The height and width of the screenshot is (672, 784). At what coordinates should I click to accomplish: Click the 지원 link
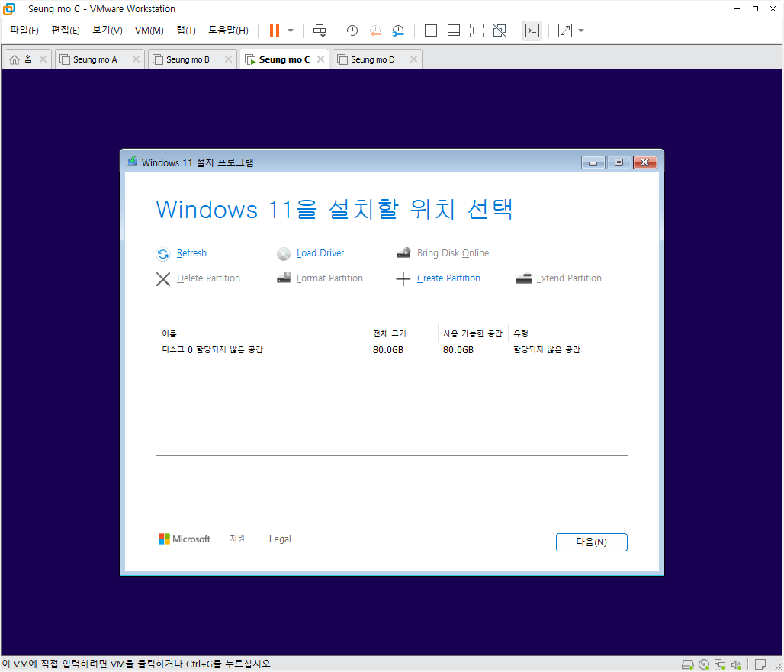point(237,539)
